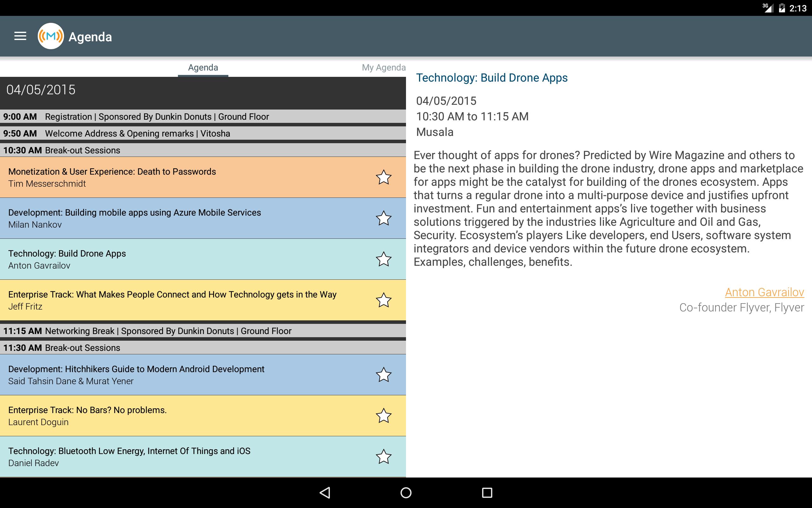Star the No Bars? No problems session

tap(383, 416)
